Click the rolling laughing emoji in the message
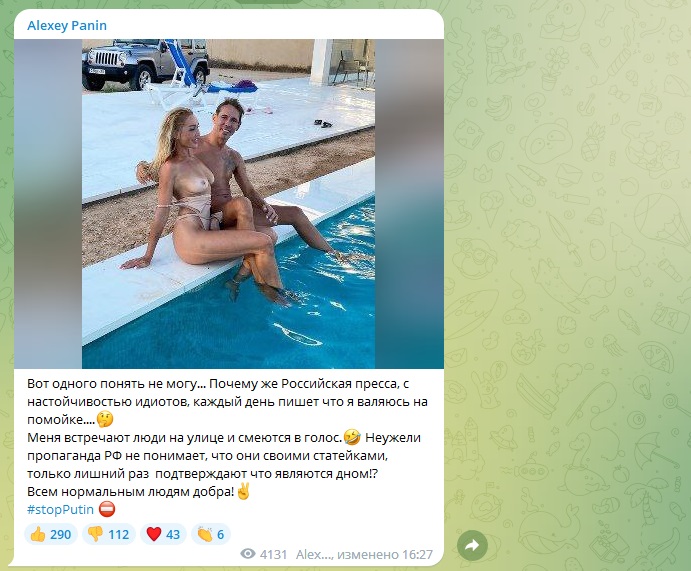This screenshot has width=691, height=571. [352, 438]
